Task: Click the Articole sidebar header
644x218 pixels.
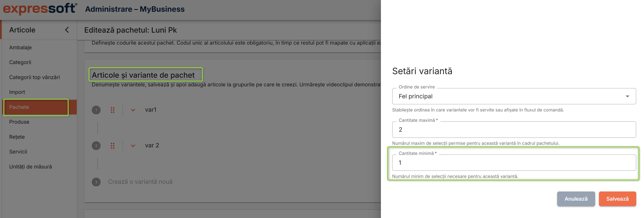Action: coord(22,30)
